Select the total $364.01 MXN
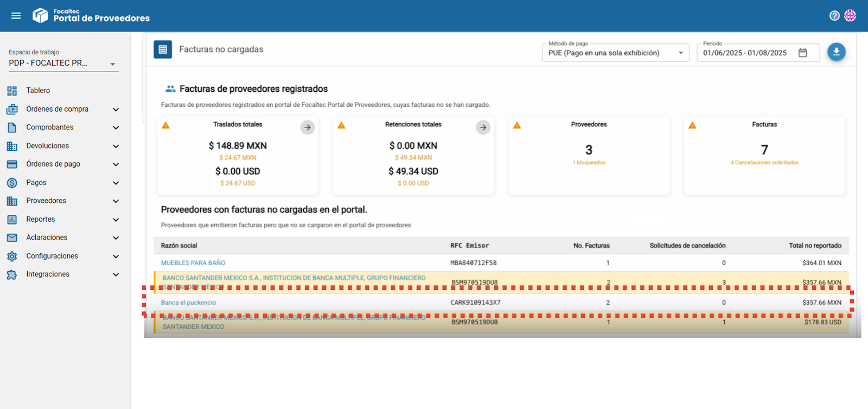 coord(822,263)
